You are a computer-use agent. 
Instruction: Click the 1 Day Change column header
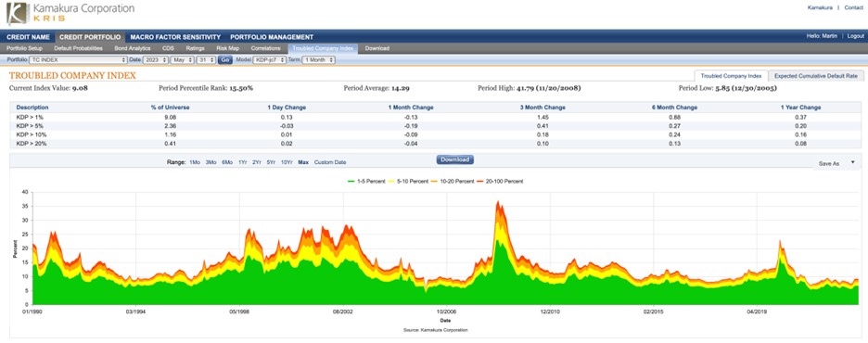(x=287, y=108)
